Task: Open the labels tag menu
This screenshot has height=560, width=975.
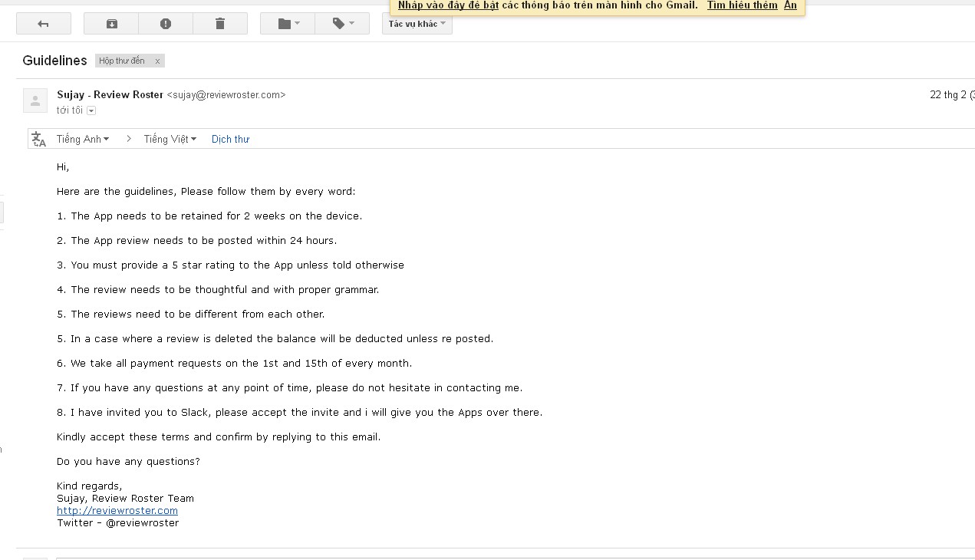Action: [x=342, y=24]
